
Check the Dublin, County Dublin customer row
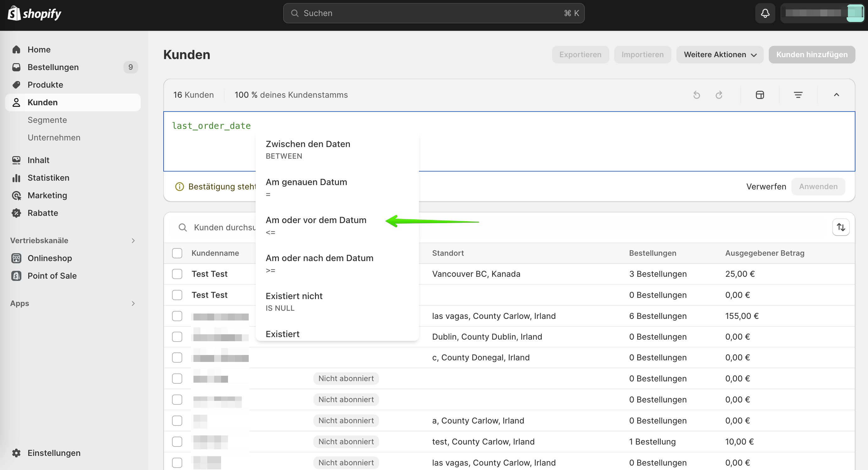pyautogui.click(x=177, y=337)
